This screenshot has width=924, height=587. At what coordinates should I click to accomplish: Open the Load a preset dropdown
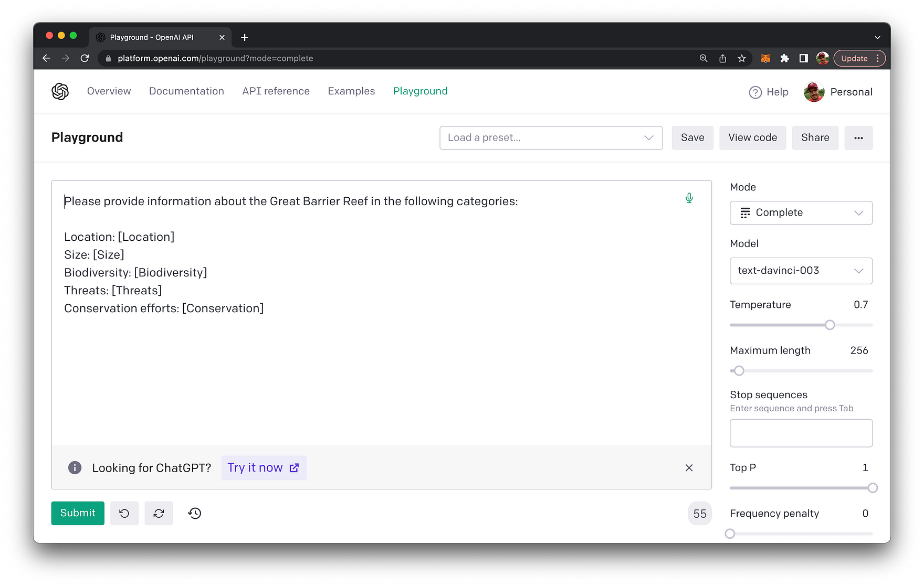point(551,138)
